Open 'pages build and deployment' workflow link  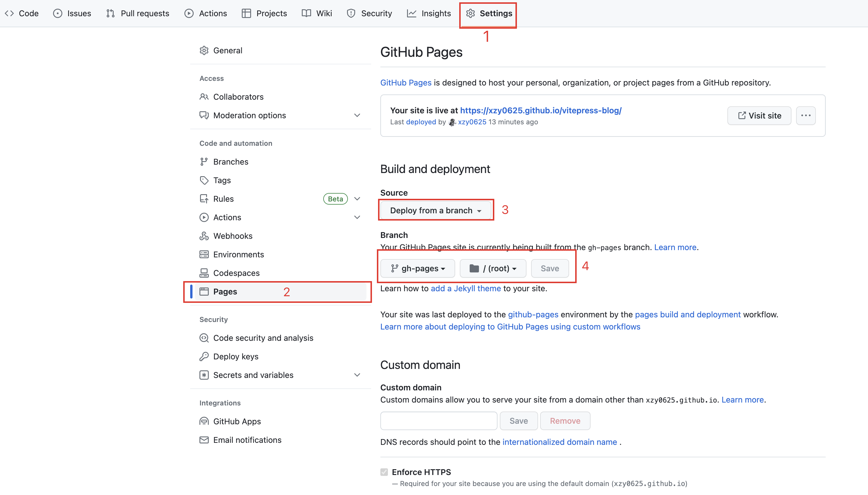[687, 314]
